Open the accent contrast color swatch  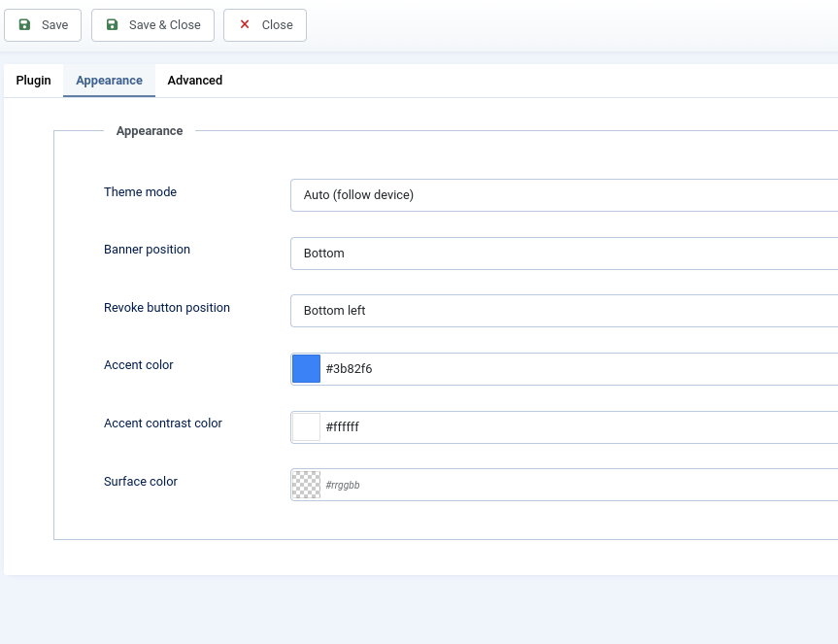coord(305,426)
